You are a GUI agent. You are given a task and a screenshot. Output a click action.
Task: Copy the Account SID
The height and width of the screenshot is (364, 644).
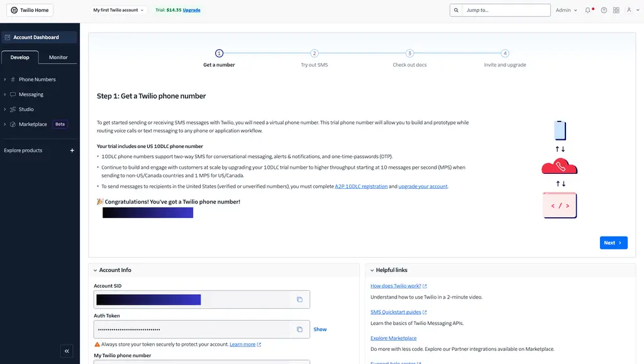(x=299, y=299)
